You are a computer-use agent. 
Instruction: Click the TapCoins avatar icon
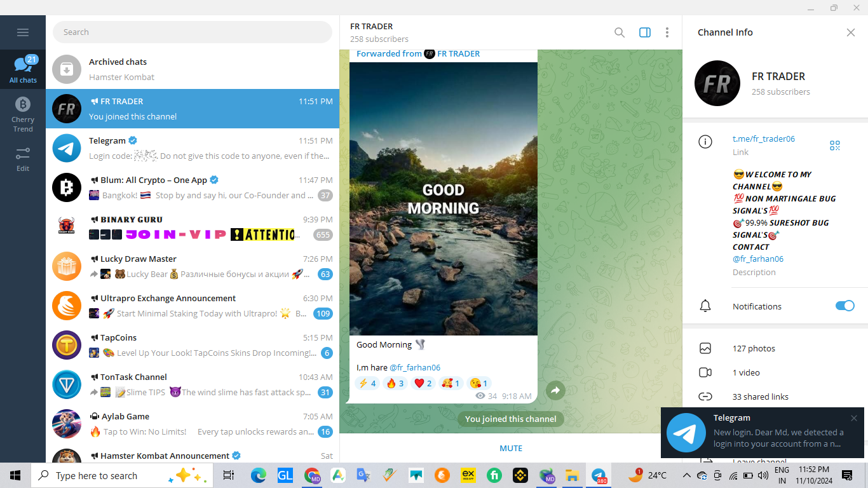coord(67,345)
